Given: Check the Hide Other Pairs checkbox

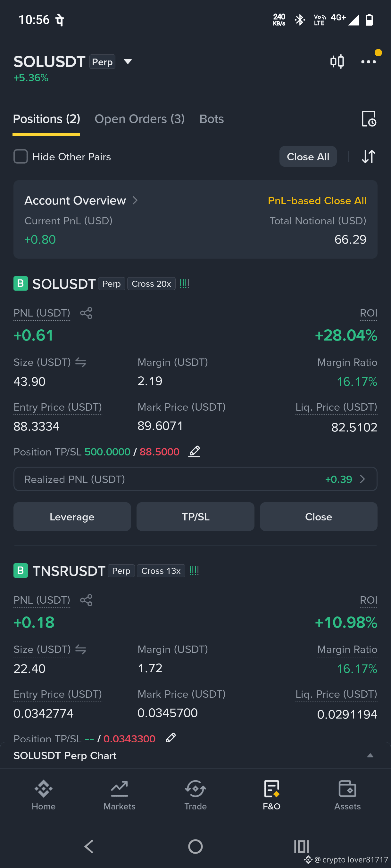Looking at the screenshot, I should [21, 157].
